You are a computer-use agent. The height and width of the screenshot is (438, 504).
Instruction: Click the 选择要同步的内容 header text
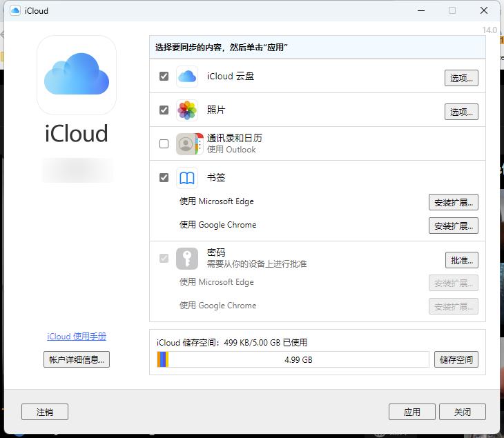(x=221, y=48)
